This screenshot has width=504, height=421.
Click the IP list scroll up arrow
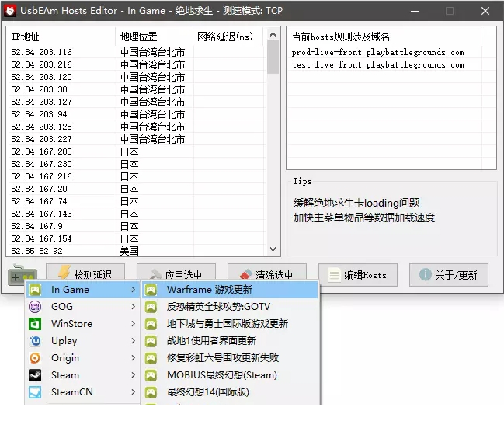(x=273, y=34)
